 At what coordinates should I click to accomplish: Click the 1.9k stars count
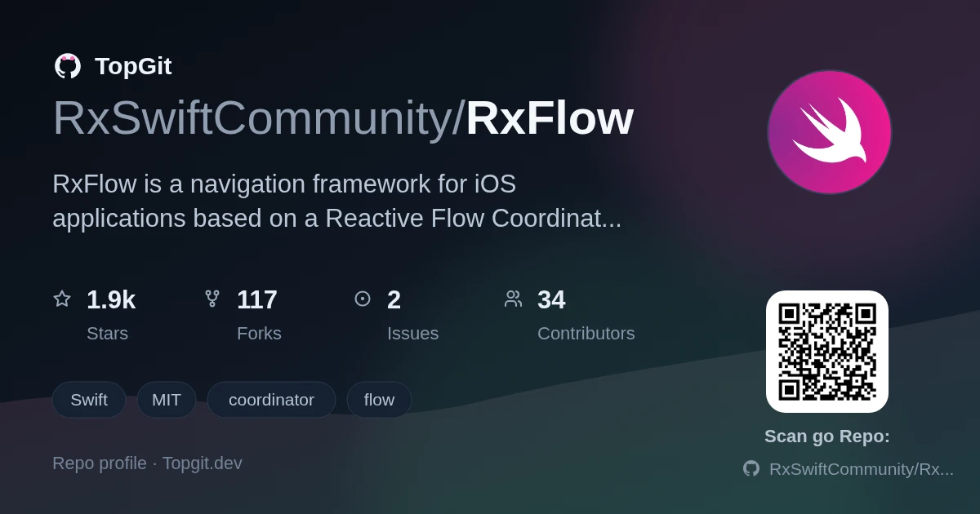coord(111,299)
